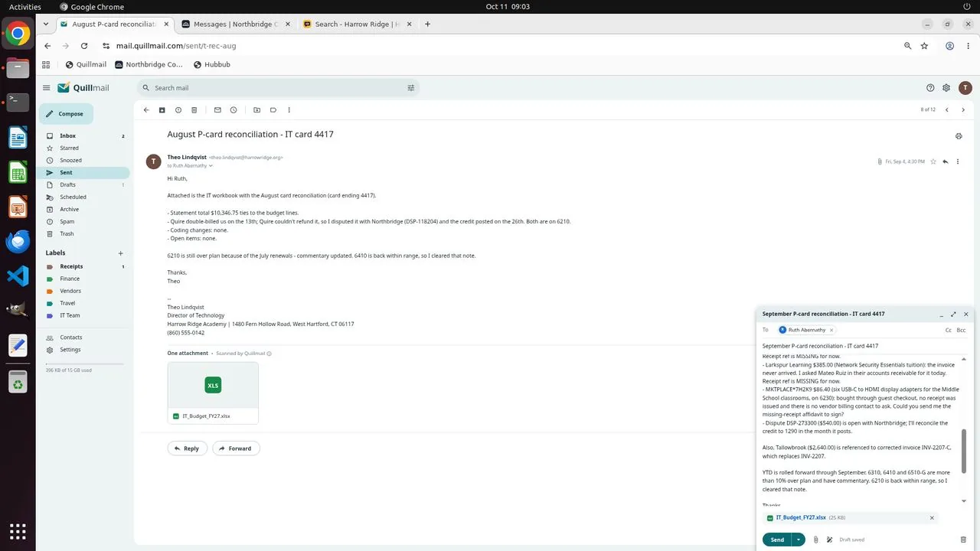Move email to folder icon
The image size is (980, 551).
(256, 110)
